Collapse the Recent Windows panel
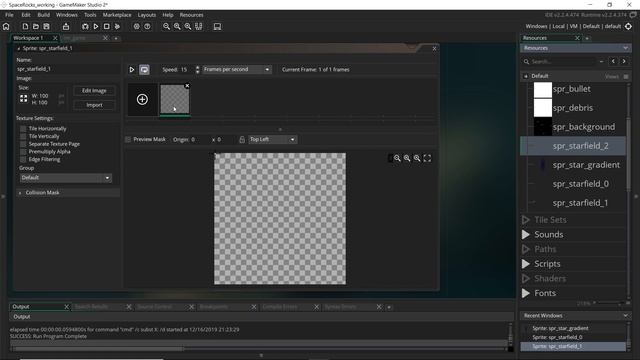The image size is (640, 360). (x=625, y=316)
